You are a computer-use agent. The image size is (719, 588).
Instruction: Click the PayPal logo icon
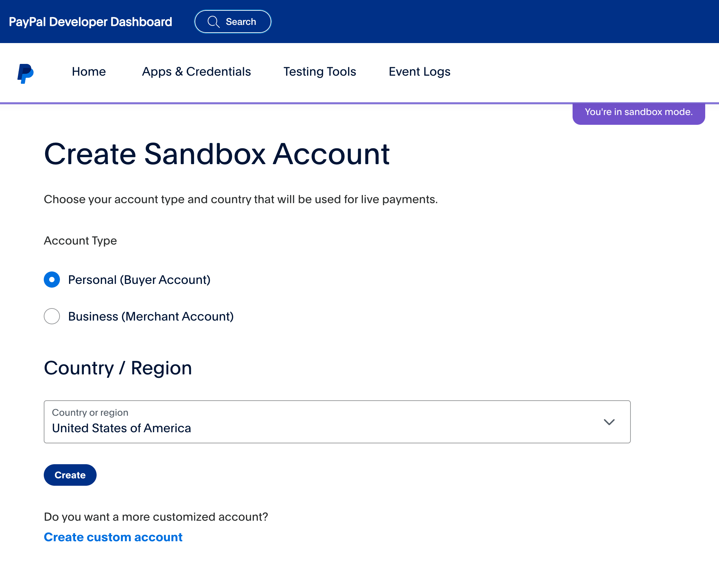pos(26,73)
